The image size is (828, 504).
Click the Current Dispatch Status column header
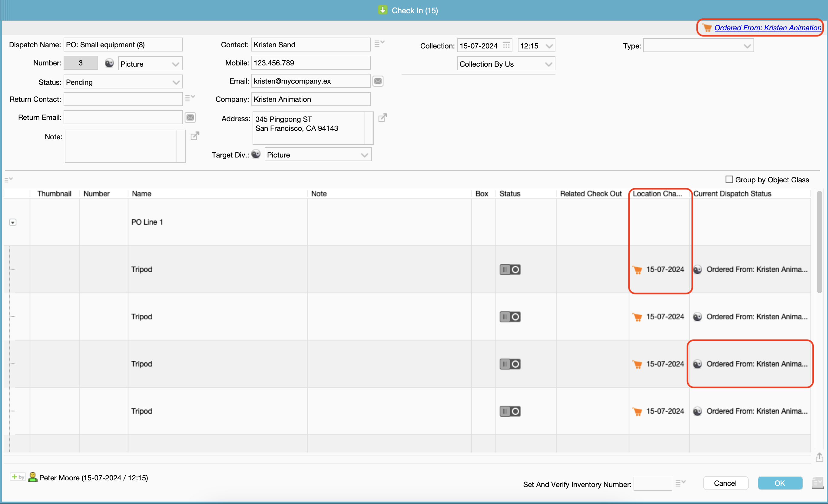tap(732, 194)
